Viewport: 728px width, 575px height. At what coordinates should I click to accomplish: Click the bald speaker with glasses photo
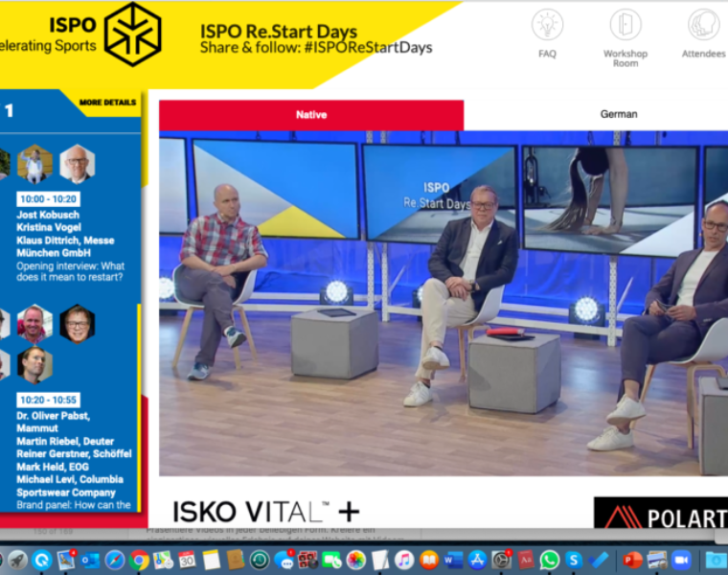coord(78,164)
